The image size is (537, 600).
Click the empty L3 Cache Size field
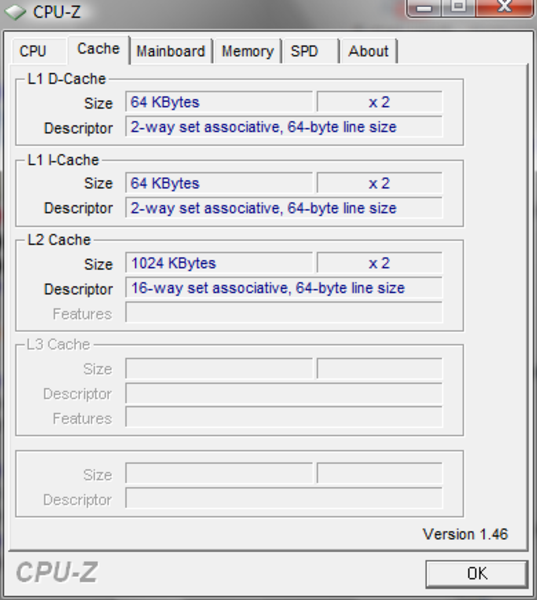(219, 368)
